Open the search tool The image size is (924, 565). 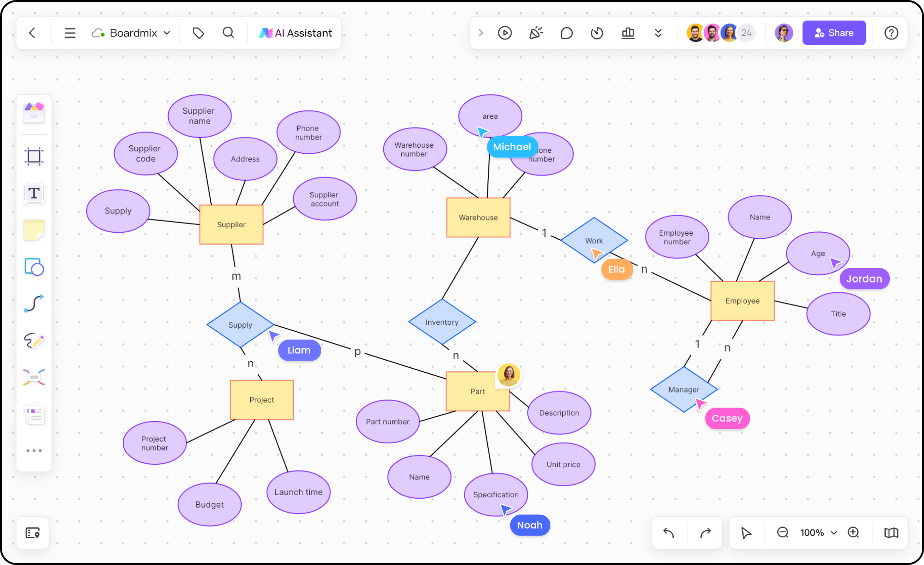click(228, 32)
